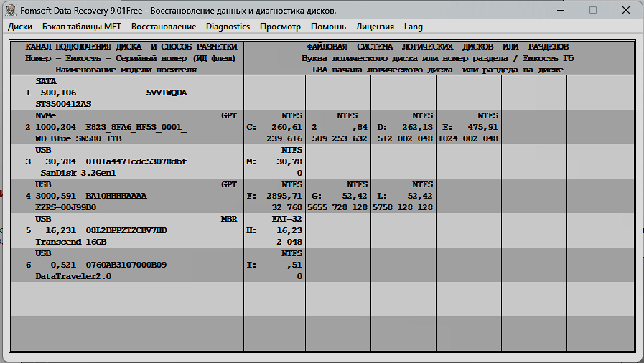Maximize the Fomsoft Data Recovery window
Screen dimensions: 644x363
(x=593, y=10)
